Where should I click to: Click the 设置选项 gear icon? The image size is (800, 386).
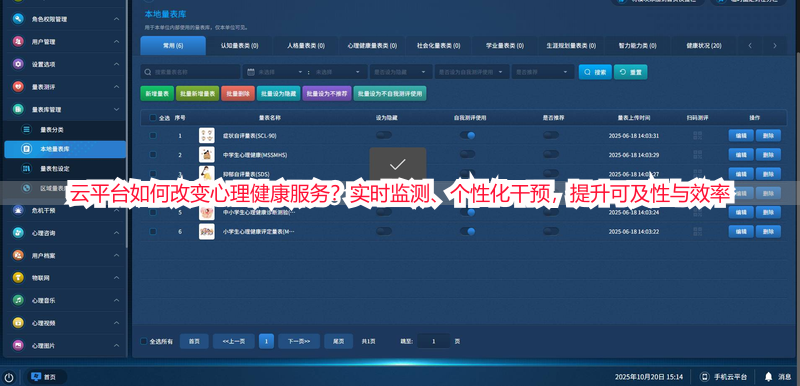coord(18,64)
